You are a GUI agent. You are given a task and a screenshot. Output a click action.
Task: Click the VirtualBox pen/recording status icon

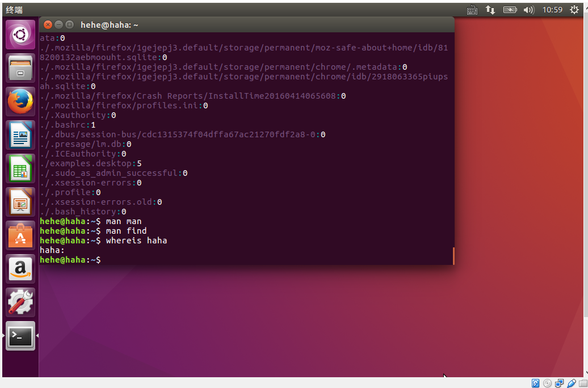point(572,383)
